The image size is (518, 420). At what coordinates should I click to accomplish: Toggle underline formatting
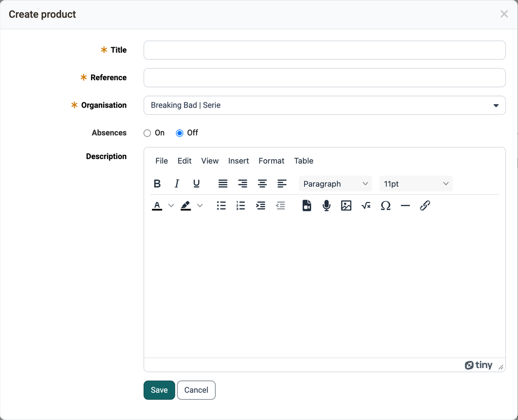coord(196,183)
